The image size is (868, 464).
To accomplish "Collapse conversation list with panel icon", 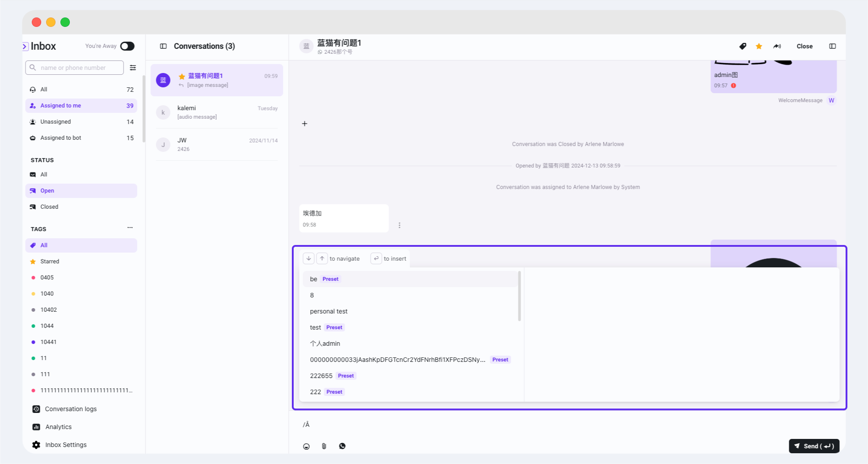I will pyautogui.click(x=163, y=46).
